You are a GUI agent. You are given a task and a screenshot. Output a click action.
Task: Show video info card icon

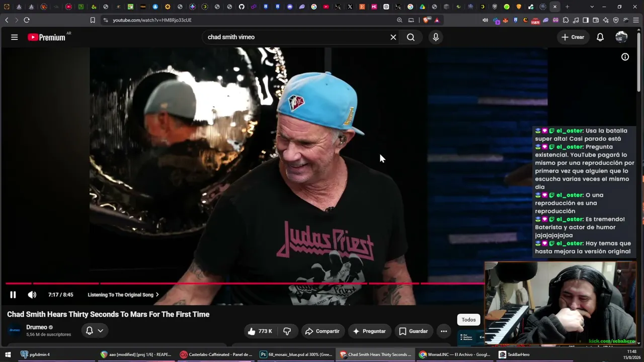625,57
